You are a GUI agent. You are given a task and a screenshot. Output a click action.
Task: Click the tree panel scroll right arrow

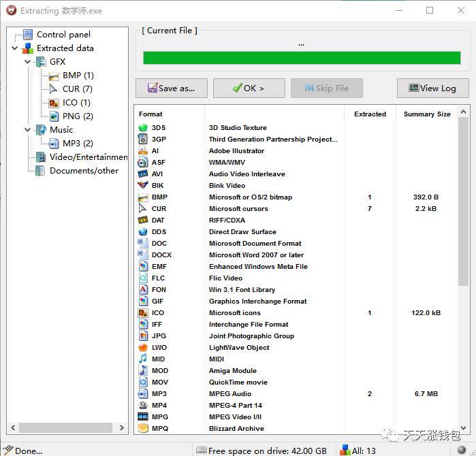coord(122,428)
